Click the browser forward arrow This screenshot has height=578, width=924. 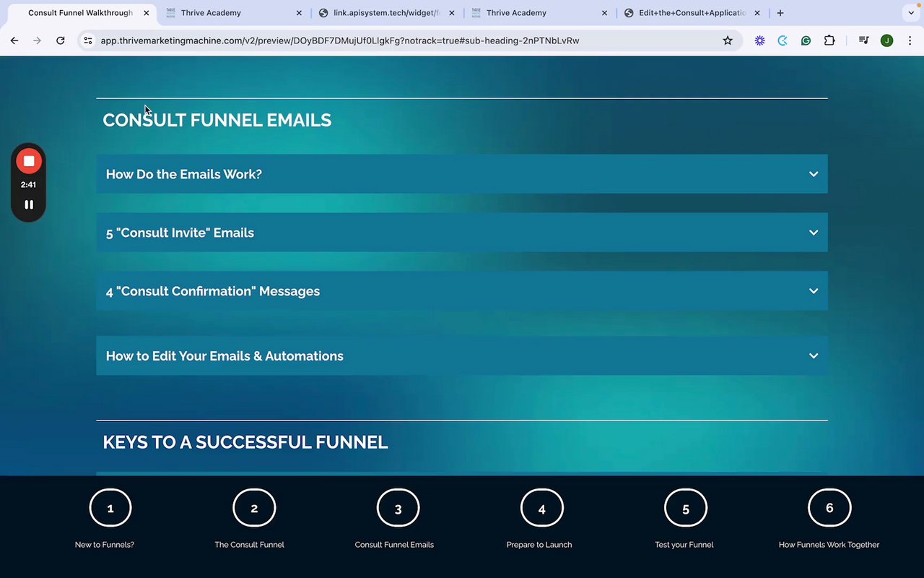tap(38, 40)
